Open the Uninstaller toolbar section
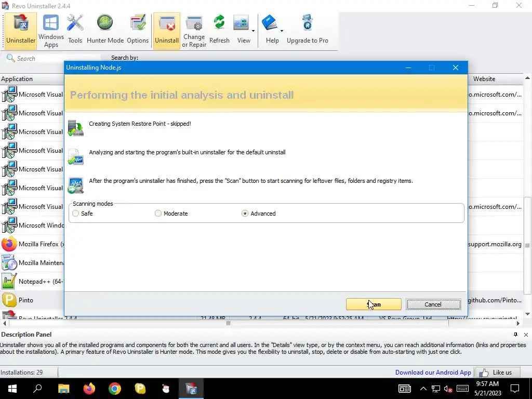Screen dimensions: 532x399 pos(21,31)
